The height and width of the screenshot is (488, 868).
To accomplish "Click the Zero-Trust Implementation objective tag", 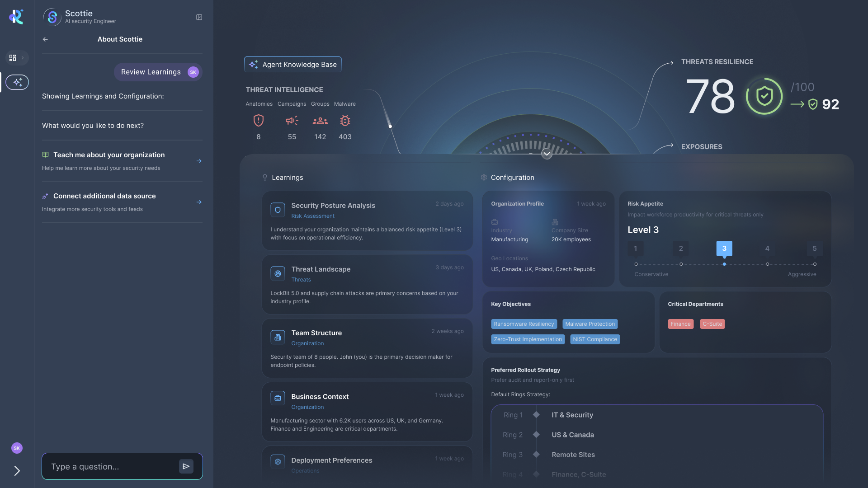I will point(528,339).
